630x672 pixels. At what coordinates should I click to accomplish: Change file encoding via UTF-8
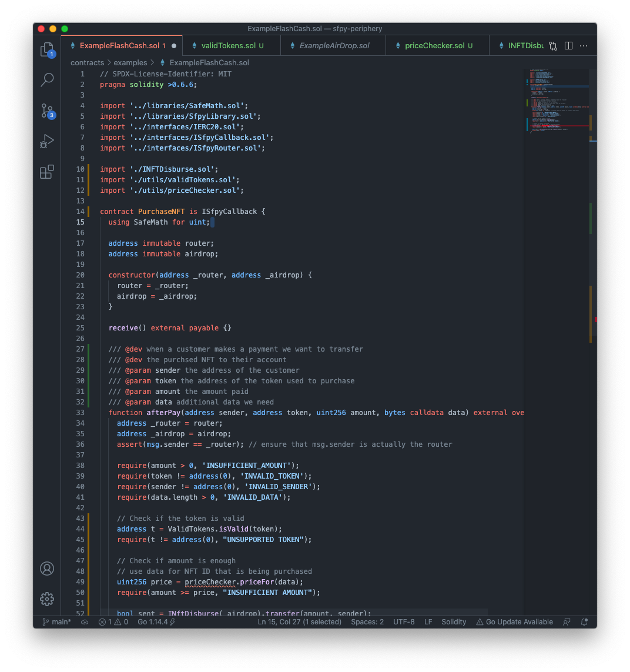[404, 622]
